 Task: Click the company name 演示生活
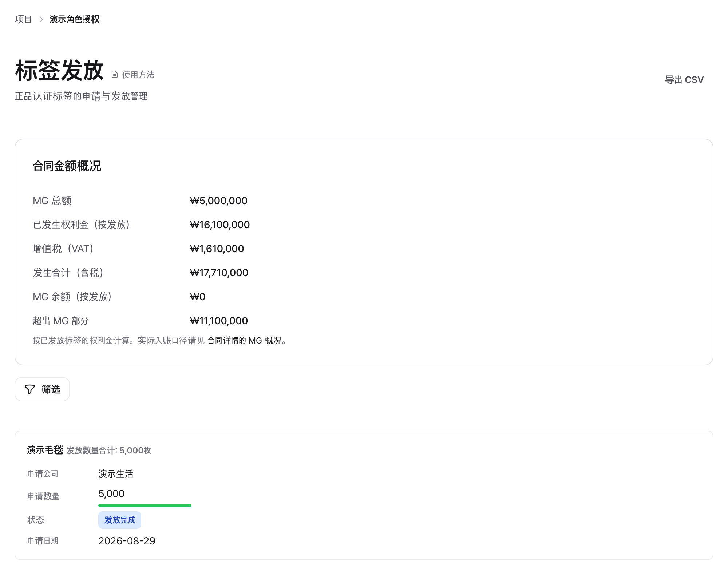pyautogui.click(x=116, y=474)
